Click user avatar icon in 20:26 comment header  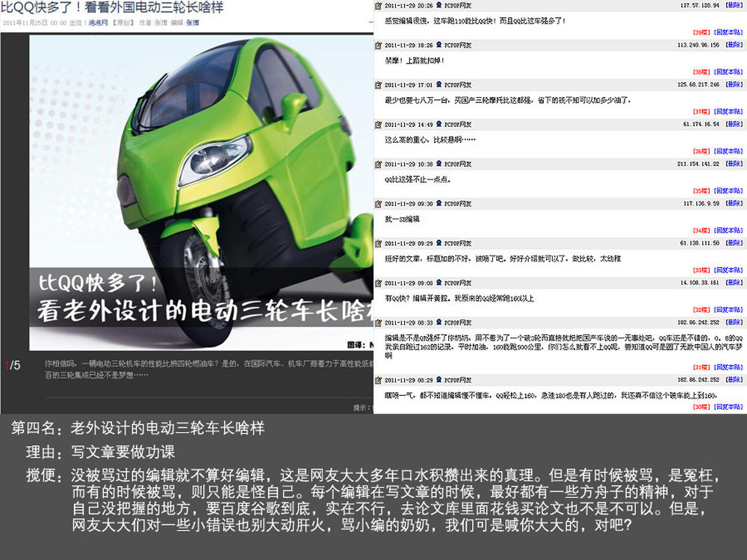point(438,5)
